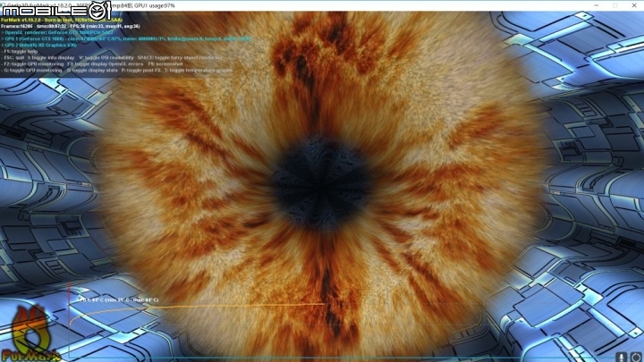Click the orange temperature curve on the graph

197,307
